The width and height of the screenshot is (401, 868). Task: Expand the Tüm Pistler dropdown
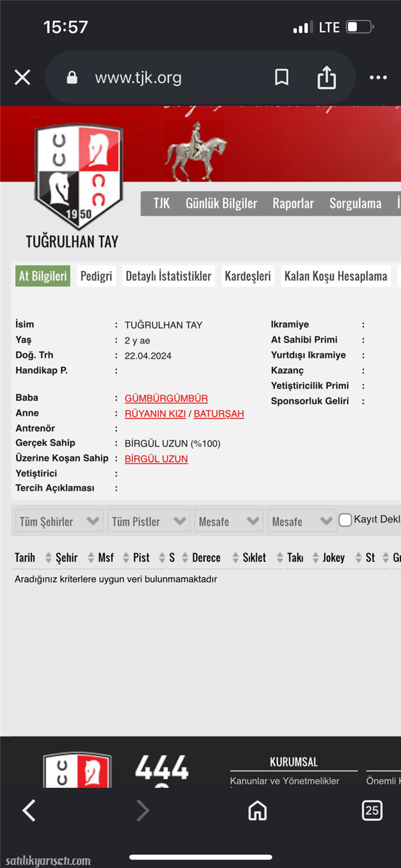(149, 521)
